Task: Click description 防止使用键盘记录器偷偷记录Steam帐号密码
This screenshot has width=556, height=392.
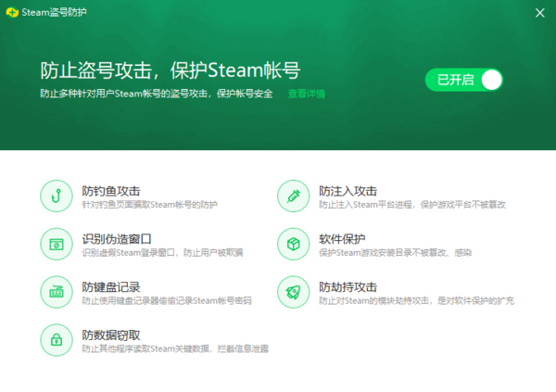Action: coord(167,301)
